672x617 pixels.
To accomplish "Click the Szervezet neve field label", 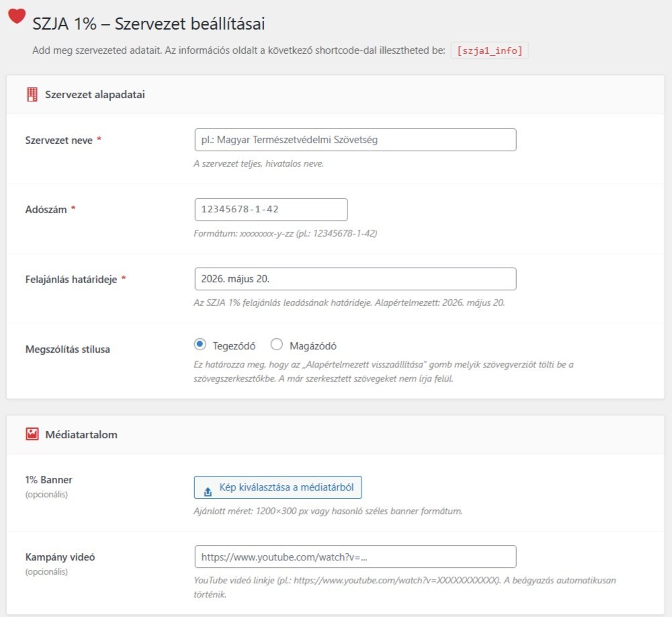I will pyautogui.click(x=59, y=140).
